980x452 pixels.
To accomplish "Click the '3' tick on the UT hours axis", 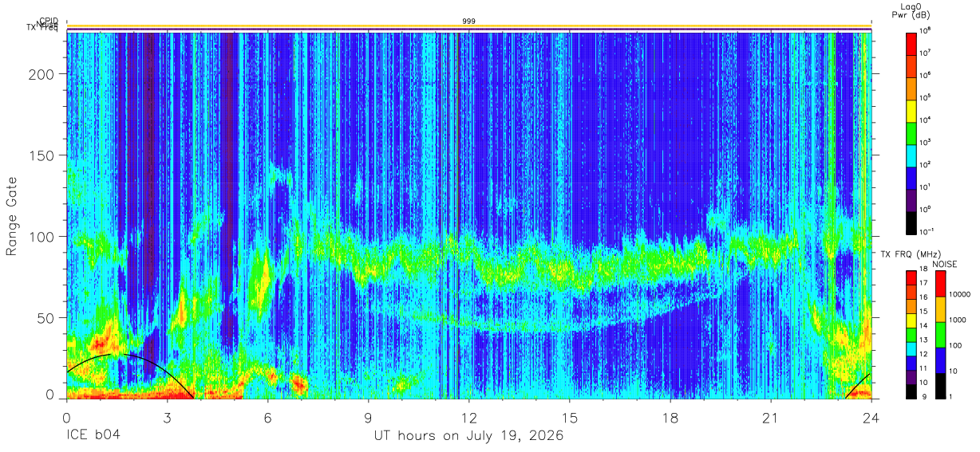I will pyautogui.click(x=168, y=418).
